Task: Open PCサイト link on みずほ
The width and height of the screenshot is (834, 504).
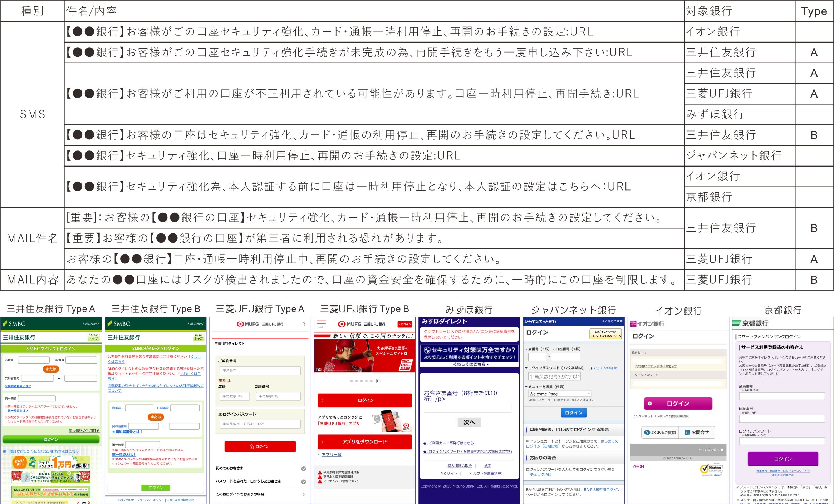Action: click(x=448, y=473)
